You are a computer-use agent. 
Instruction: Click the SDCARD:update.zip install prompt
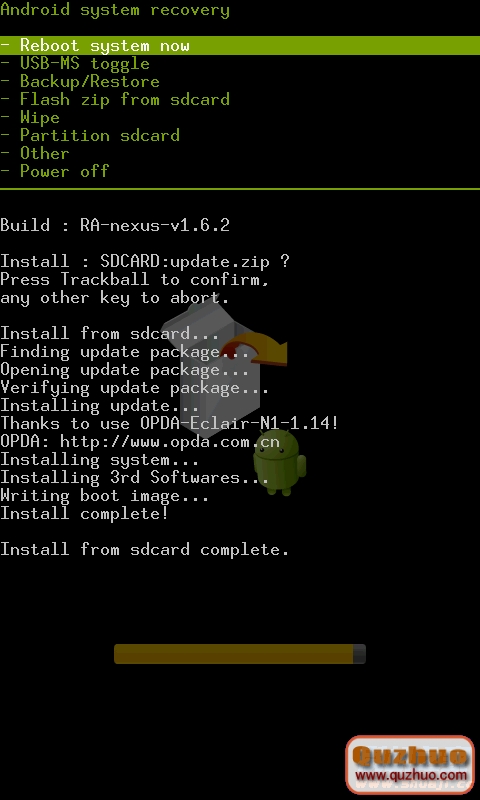click(x=145, y=261)
